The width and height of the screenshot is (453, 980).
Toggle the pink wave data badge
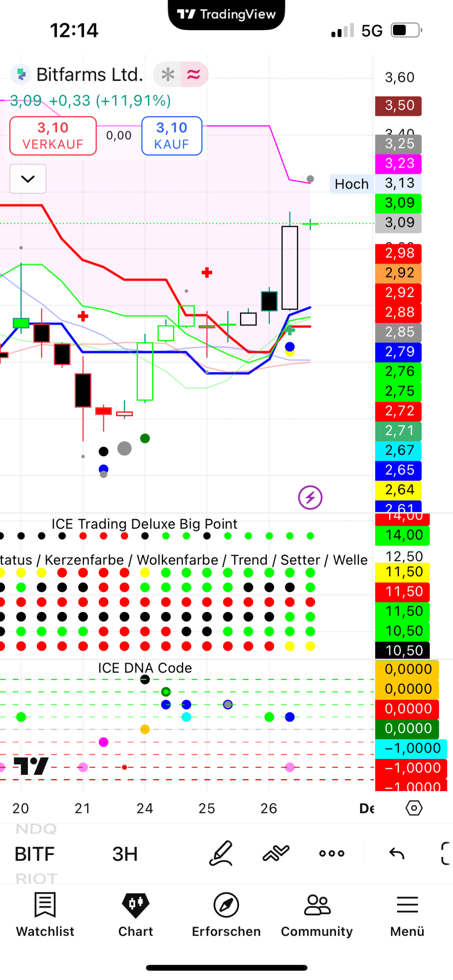194,74
